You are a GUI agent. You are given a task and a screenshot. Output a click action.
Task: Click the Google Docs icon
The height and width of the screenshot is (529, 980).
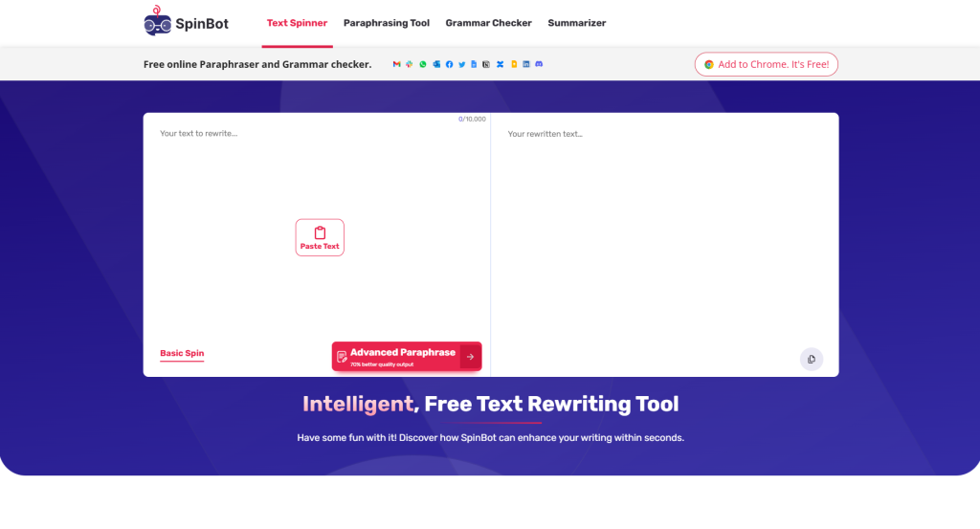tap(474, 64)
